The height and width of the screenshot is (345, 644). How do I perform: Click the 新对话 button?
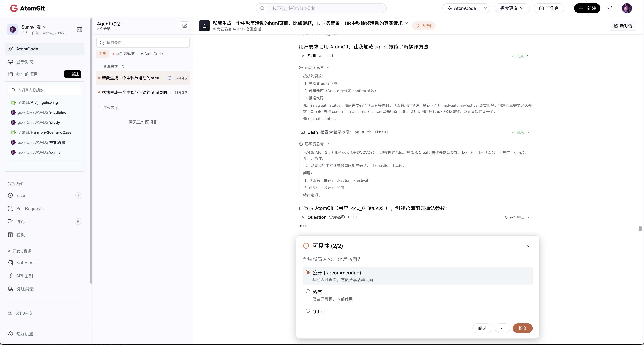623,26
